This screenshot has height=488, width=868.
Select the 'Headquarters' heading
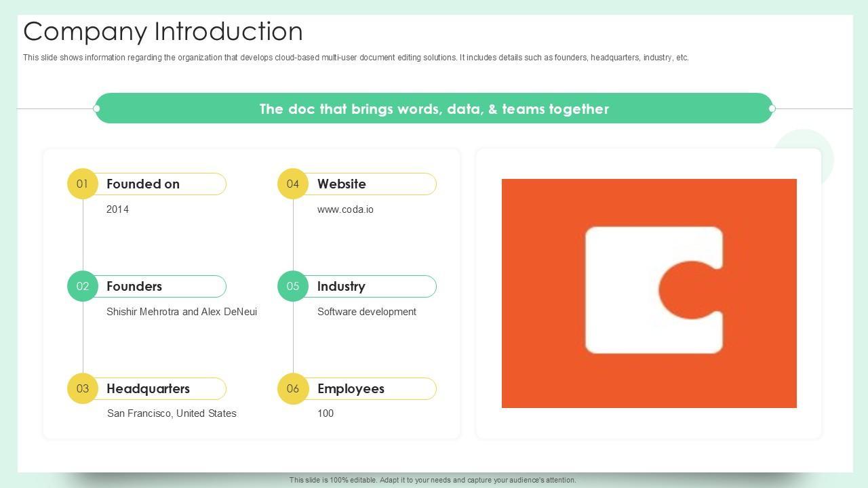pyautogui.click(x=148, y=388)
